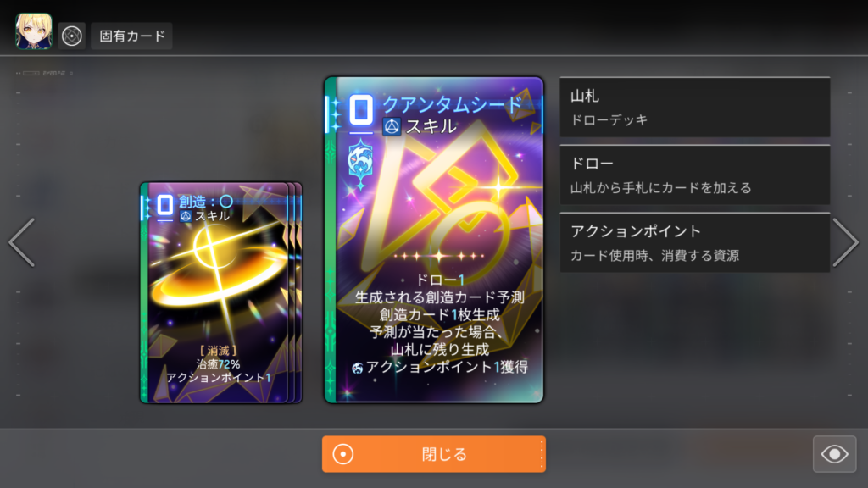
Task: Toggle the eye visibility button
Action: click(834, 454)
